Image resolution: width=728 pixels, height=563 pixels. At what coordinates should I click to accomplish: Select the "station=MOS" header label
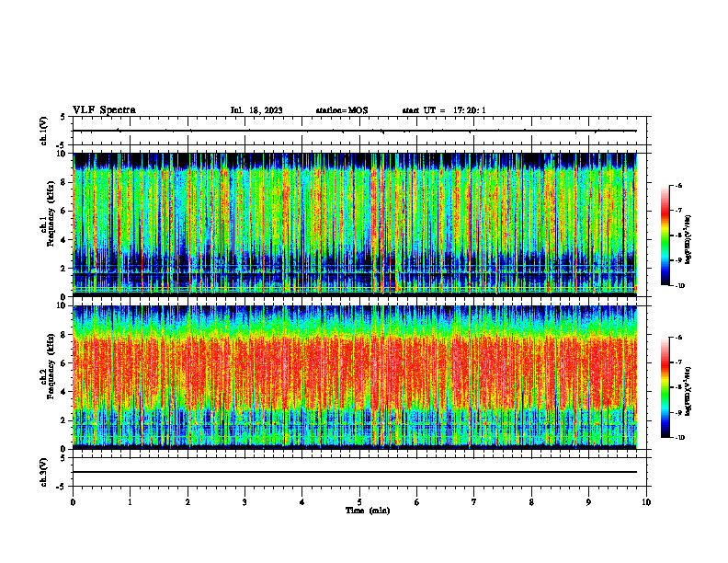point(342,110)
